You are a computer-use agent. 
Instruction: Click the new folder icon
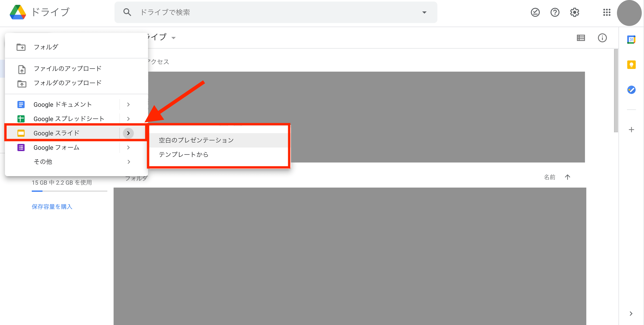[21, 47]
